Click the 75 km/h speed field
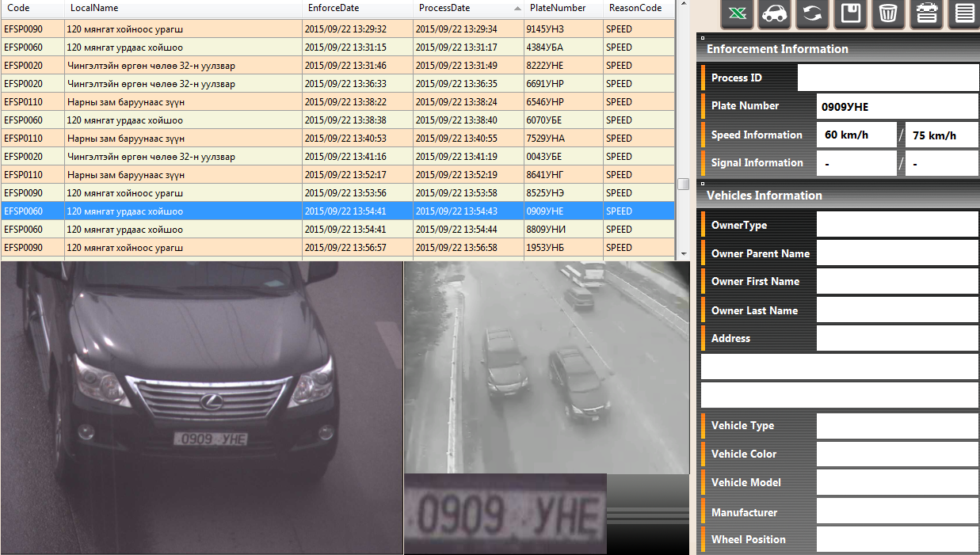 (x=942, y=135)
